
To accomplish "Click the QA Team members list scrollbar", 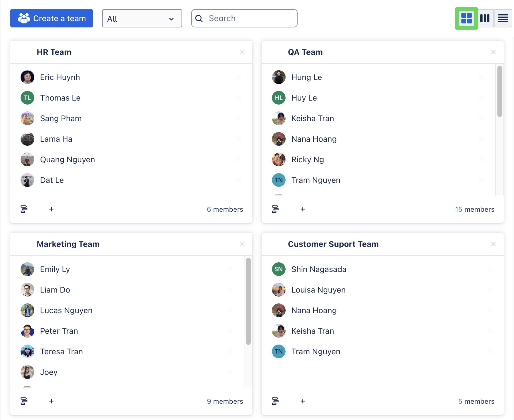I will 499,91.
